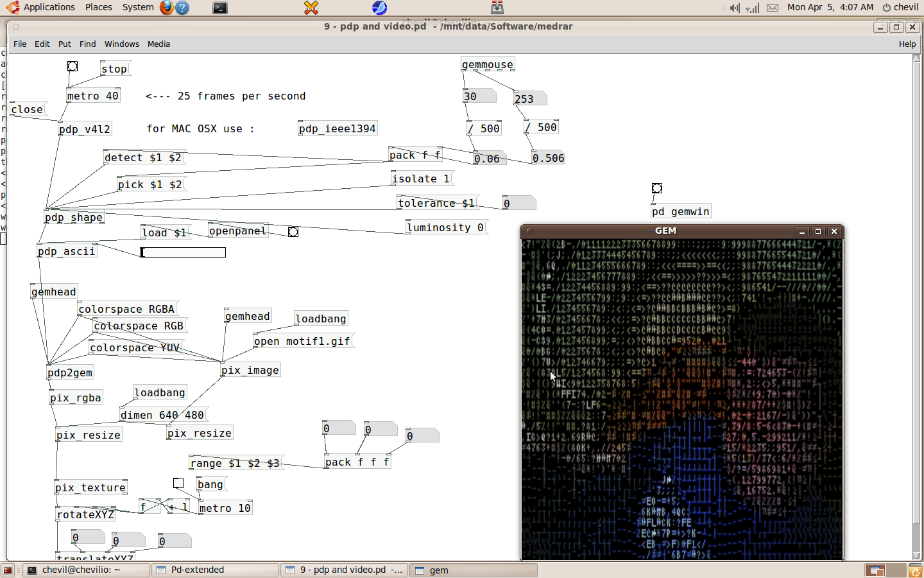Open the trash icon in bottom panel
The image size is (924, 578).
[x=915, y=570]
